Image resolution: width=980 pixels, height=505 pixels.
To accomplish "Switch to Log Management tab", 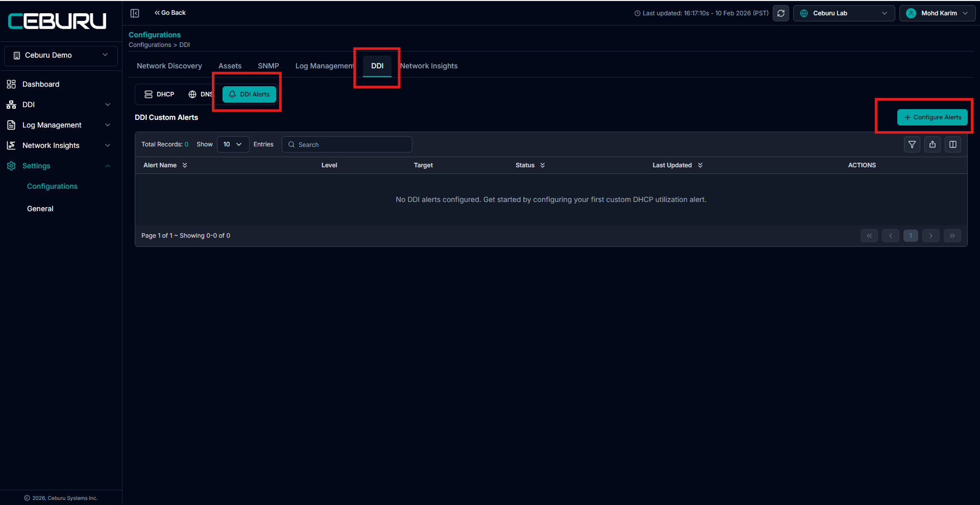I will (x=325, y=66).
